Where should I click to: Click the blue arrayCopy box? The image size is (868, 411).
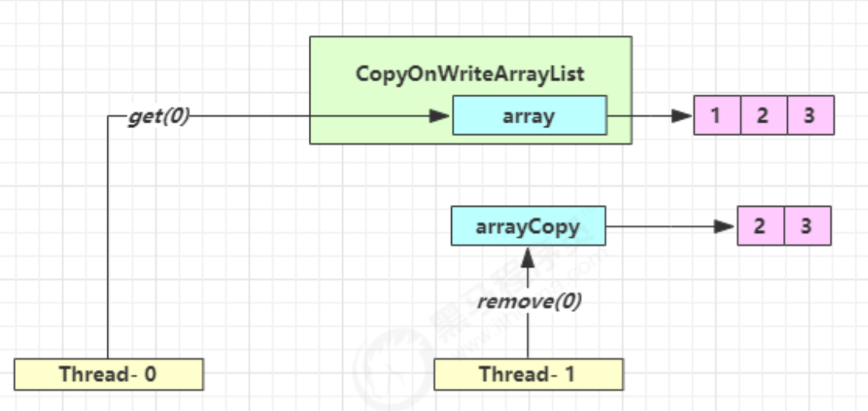pos(528,226)
